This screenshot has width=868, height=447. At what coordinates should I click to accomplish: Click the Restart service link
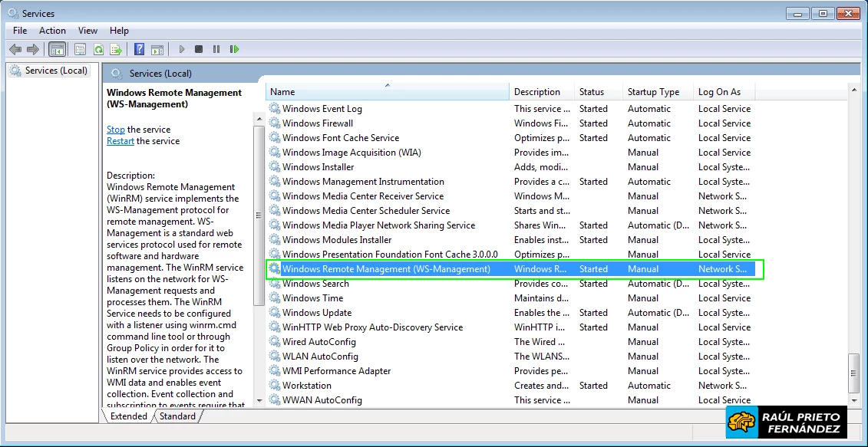click(121, 140)
